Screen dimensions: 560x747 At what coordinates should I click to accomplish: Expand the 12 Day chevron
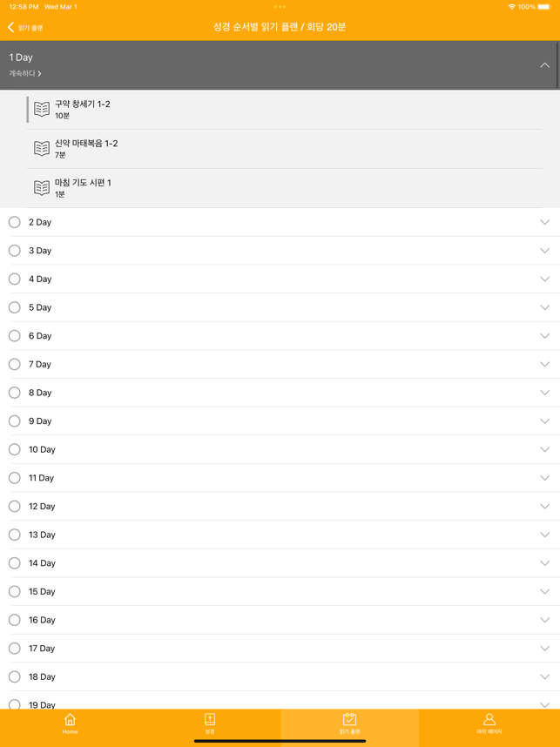(x=544, y=506)
